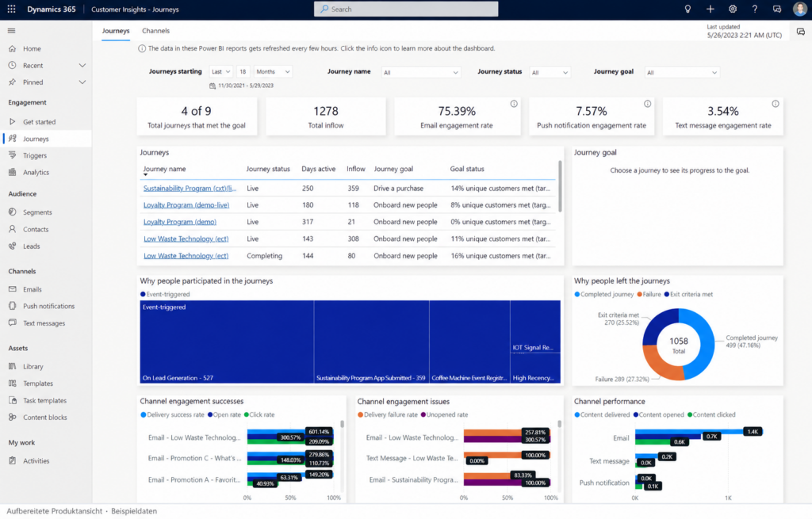Screen dimensions: 812x519
Task: Open Loyalty Program (demo) link
Action: click(x=180, y=222)
